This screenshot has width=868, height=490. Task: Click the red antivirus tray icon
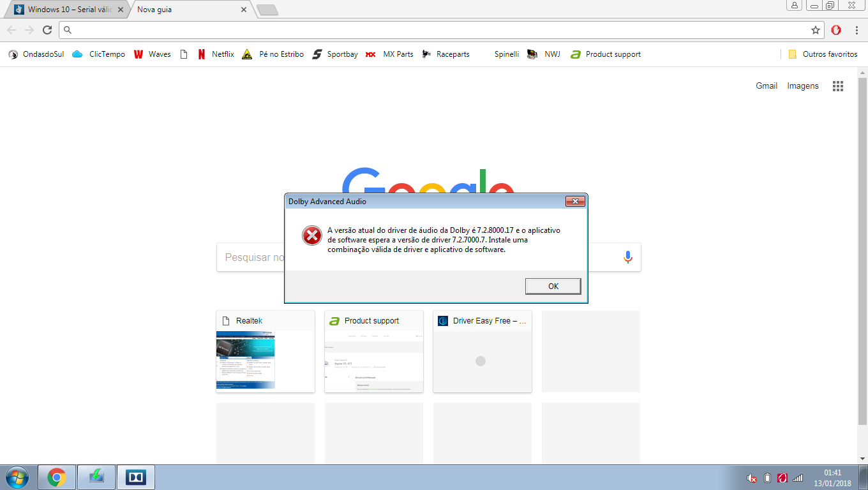[782, 478]
